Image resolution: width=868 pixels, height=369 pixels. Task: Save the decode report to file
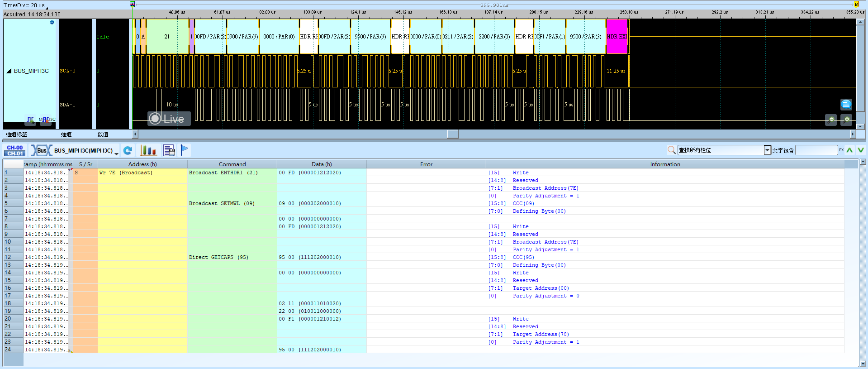coord(169,151)
